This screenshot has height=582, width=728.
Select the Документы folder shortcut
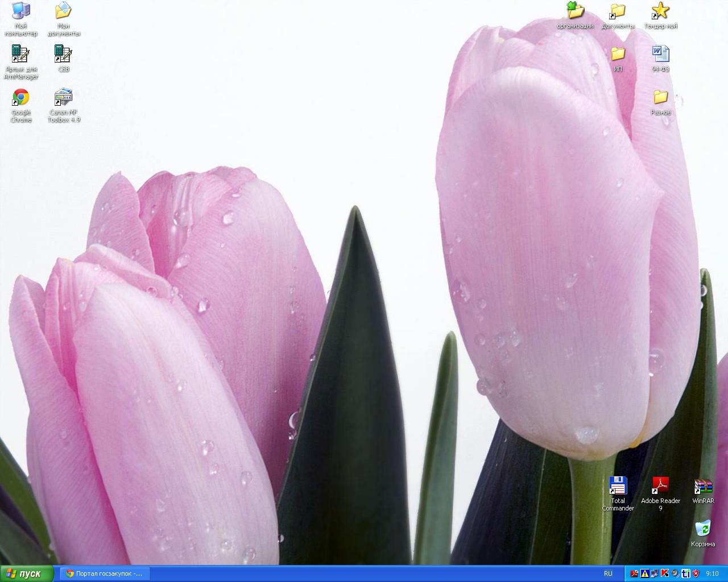618,11
